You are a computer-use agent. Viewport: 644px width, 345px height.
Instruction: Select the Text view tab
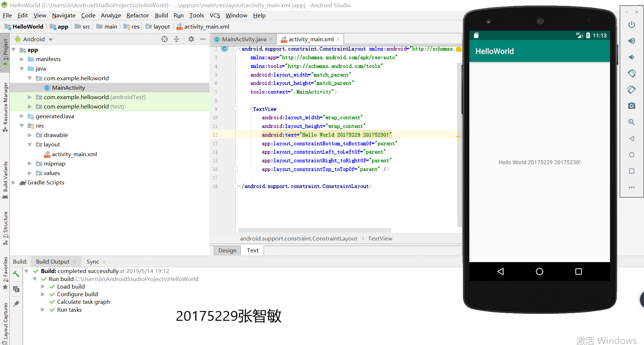[253, 251]
